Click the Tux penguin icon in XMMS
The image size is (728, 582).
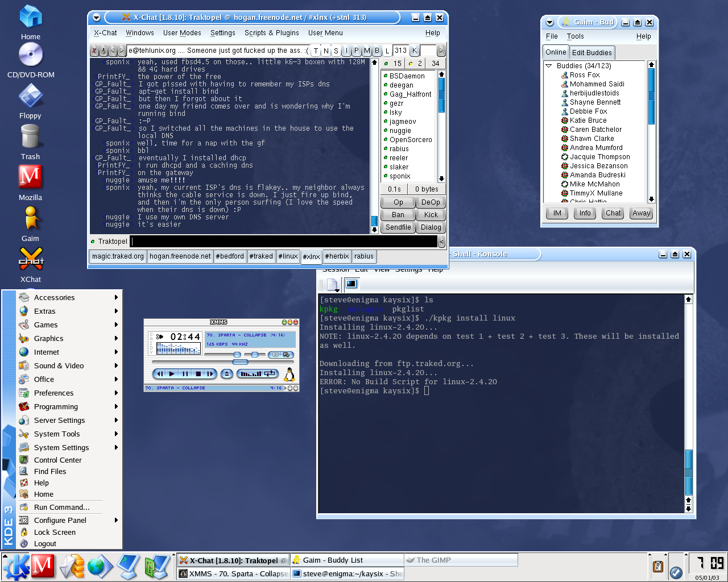[289, 373]
